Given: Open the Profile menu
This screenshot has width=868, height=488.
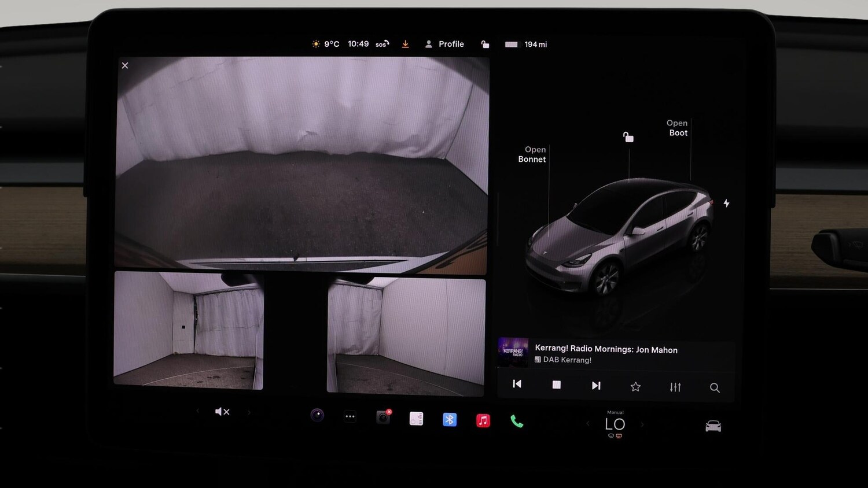Looking at the screenshot, I should click(446, 43).
